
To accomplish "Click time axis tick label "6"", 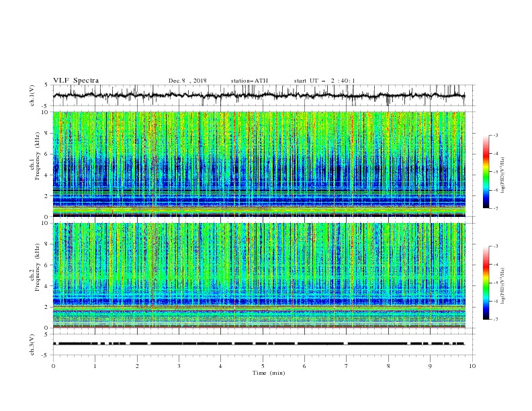I will 304,366.
